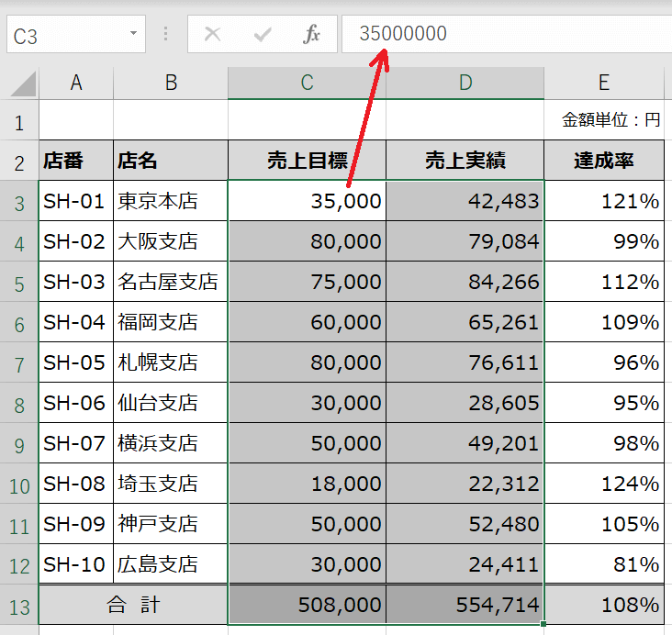Select column C header
The image size is (672, 635).
[x=307, y=83]
